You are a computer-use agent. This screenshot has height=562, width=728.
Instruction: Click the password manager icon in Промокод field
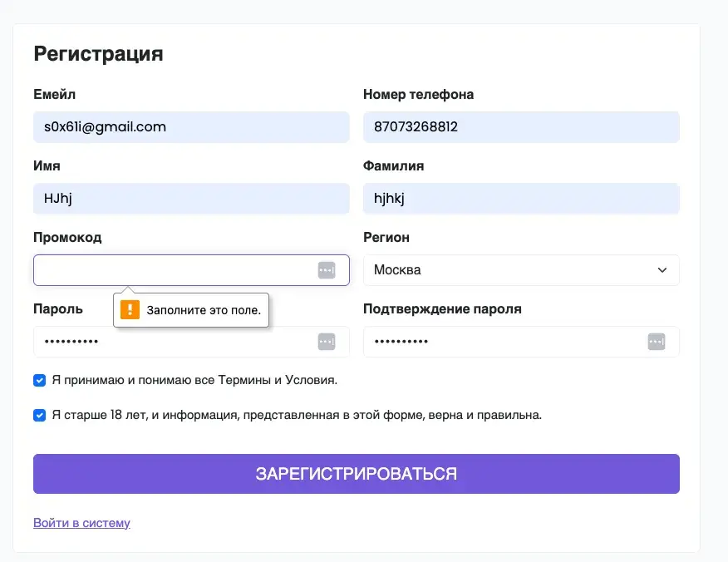(x=327, y=270)
